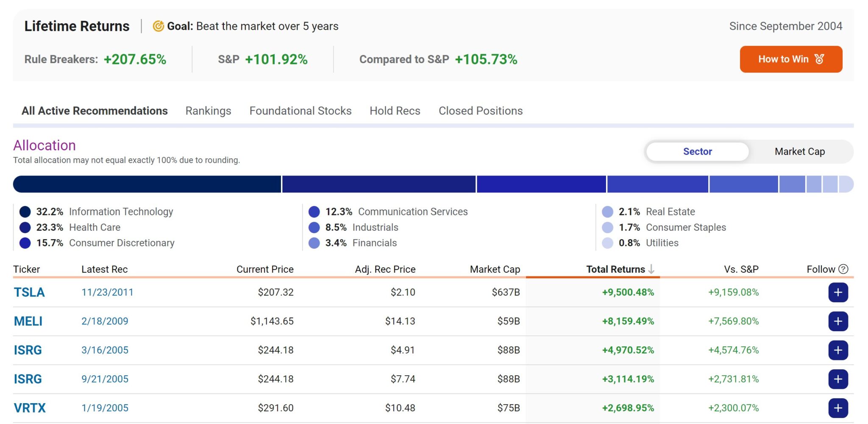Click the Rule Breakers +207.65% return
This screenshot has height=424, width=868.
coord(135,59)
